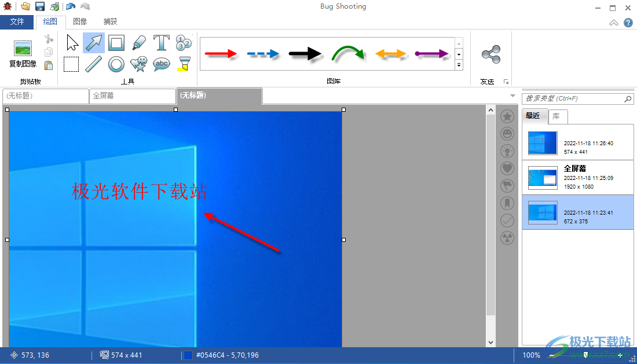
Task: Click the 复制图像 copy image button
Action: [23, 54]
